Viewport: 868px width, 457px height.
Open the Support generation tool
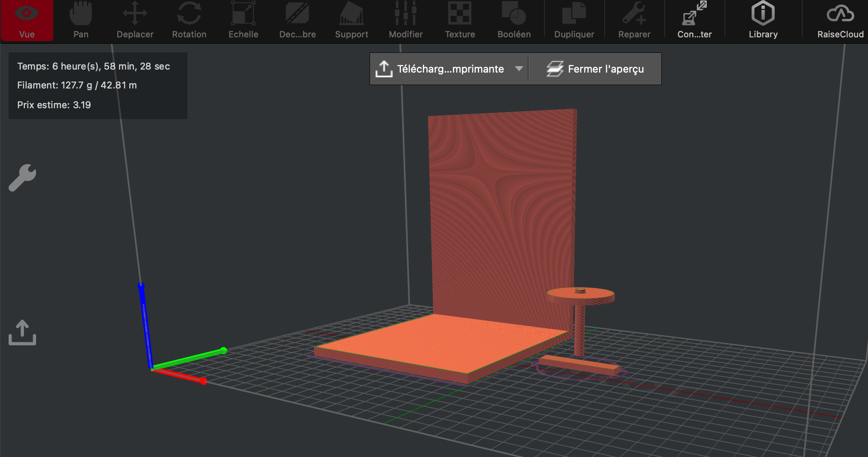coord(351,20)
